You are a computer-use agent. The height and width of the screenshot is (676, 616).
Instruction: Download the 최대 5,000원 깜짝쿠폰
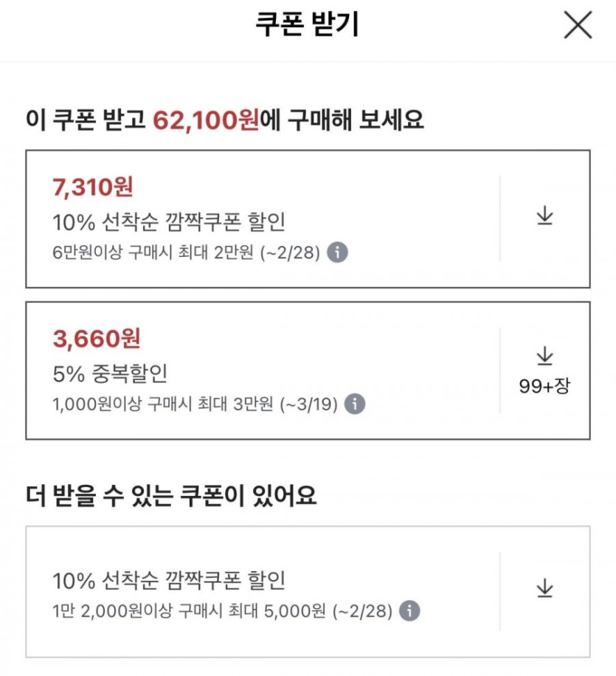pos(544,589)
